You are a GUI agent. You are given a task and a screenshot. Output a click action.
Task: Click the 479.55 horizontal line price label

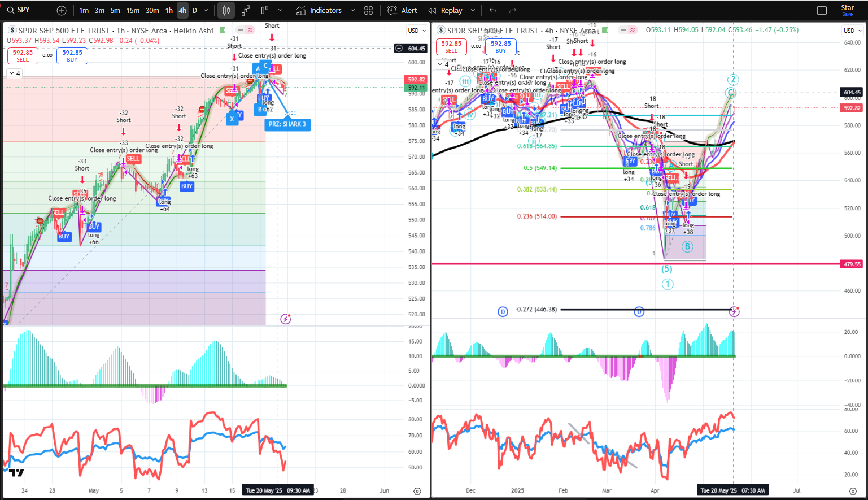coord(852,264)
